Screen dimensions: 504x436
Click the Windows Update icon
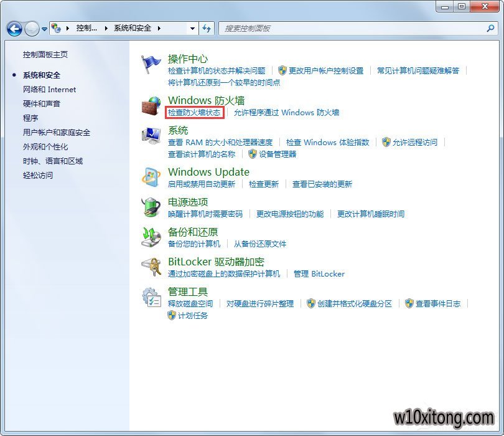tap(151, 177)
